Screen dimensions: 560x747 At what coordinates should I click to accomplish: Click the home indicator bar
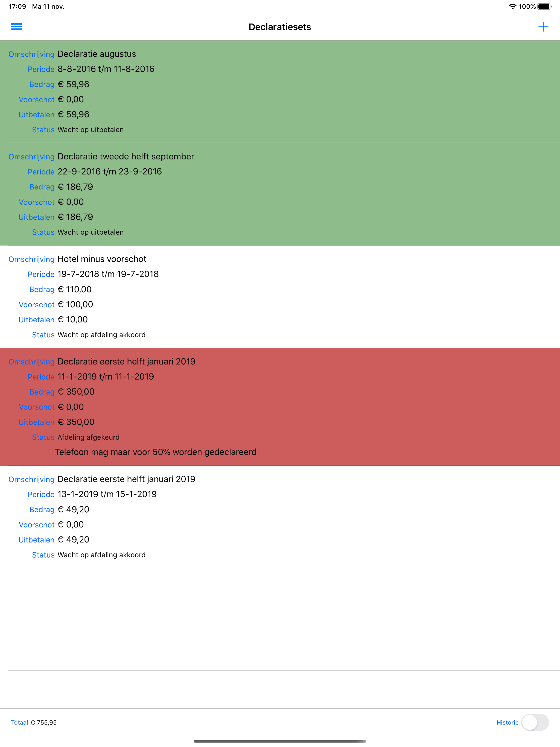(x=280, y=742)
